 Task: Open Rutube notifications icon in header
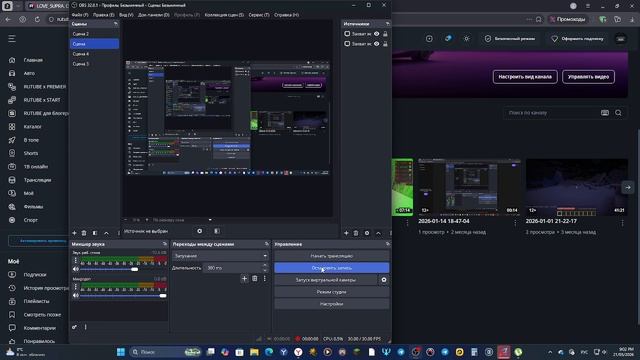448,38
